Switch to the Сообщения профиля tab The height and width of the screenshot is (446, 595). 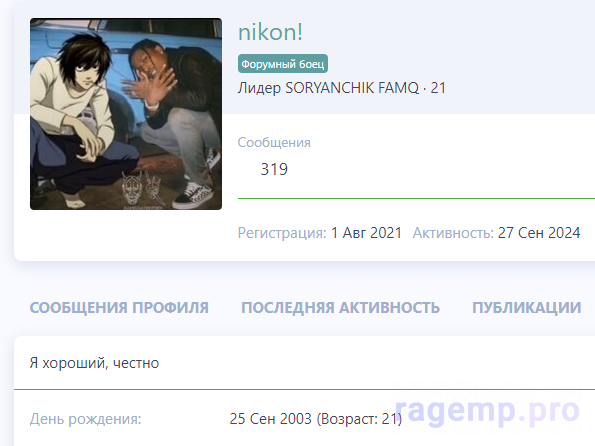coord(119,307)
